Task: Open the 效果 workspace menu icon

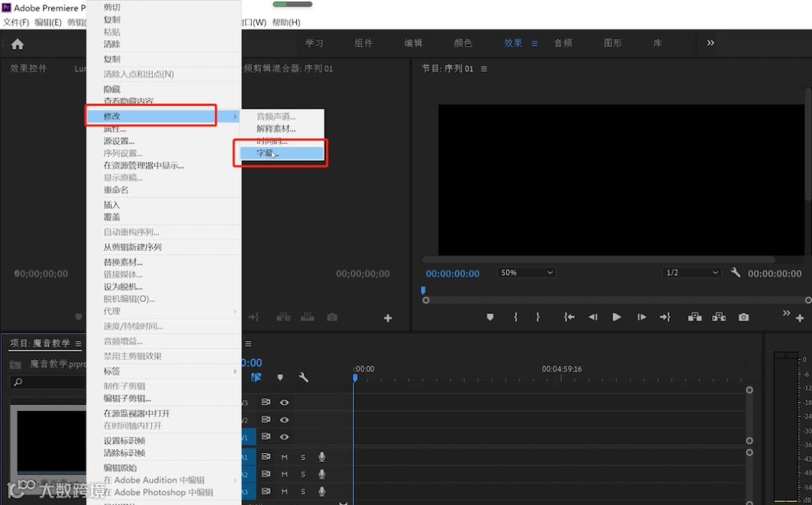Action: 535,44
